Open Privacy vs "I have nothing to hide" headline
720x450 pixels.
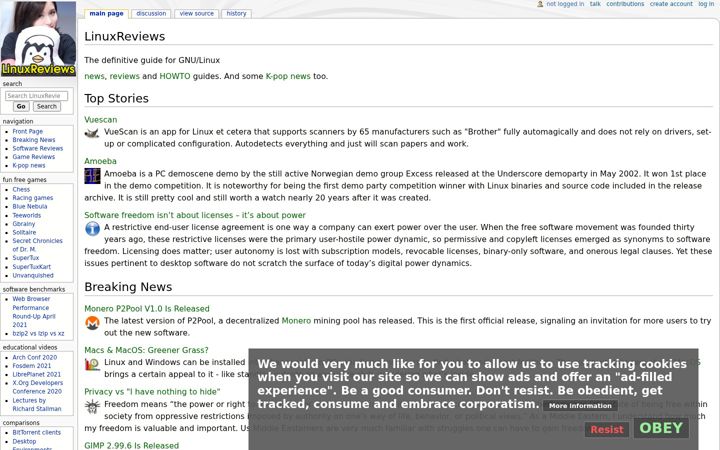point(152,392)
